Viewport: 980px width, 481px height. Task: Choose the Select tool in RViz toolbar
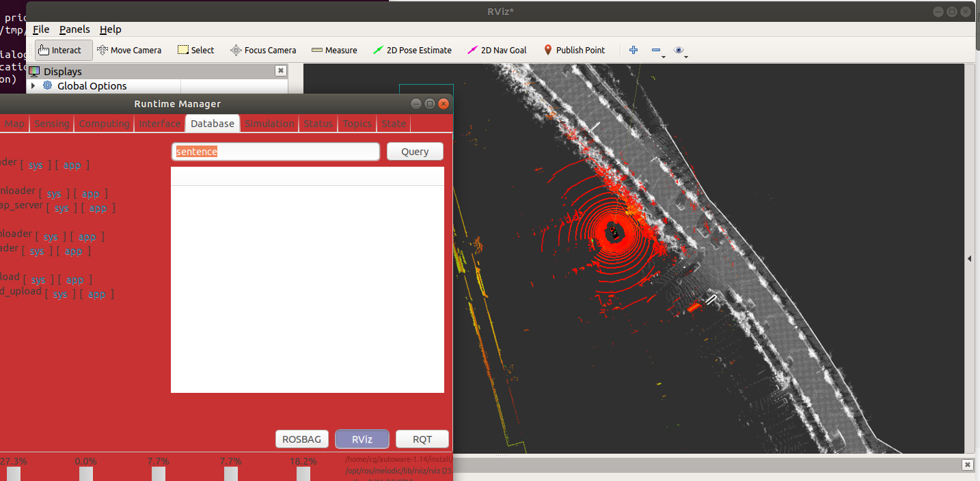[195, 50]
